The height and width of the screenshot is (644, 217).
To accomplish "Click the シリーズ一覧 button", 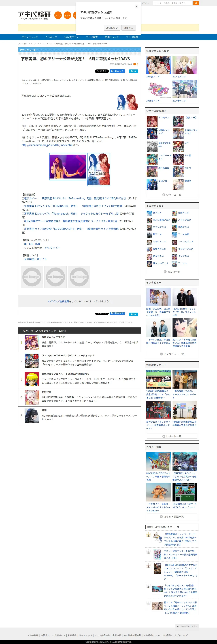I will click(x=172, y=195).
